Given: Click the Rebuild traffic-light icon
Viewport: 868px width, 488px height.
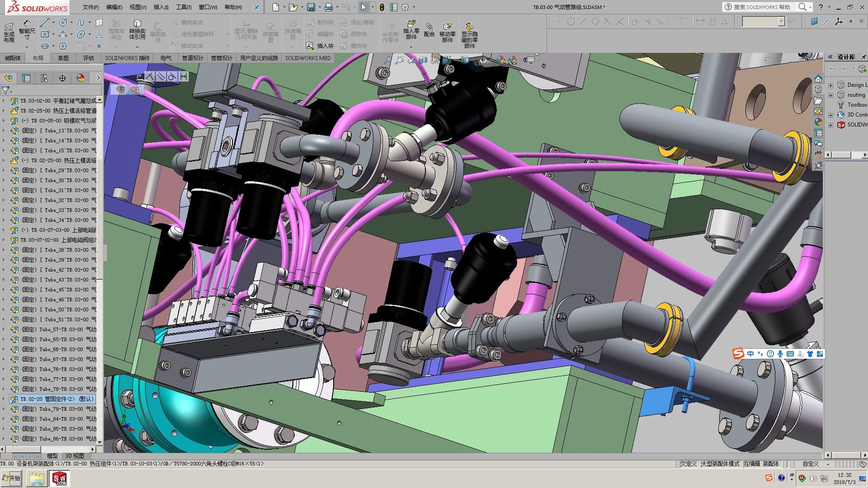Looking at the screenshot, I should 382,7.
